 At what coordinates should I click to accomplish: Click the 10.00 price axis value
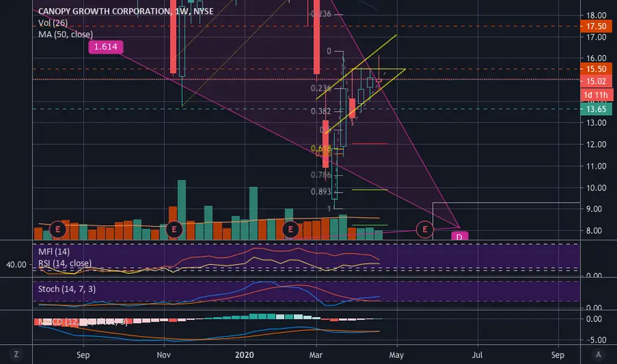[x=596, y=188]
